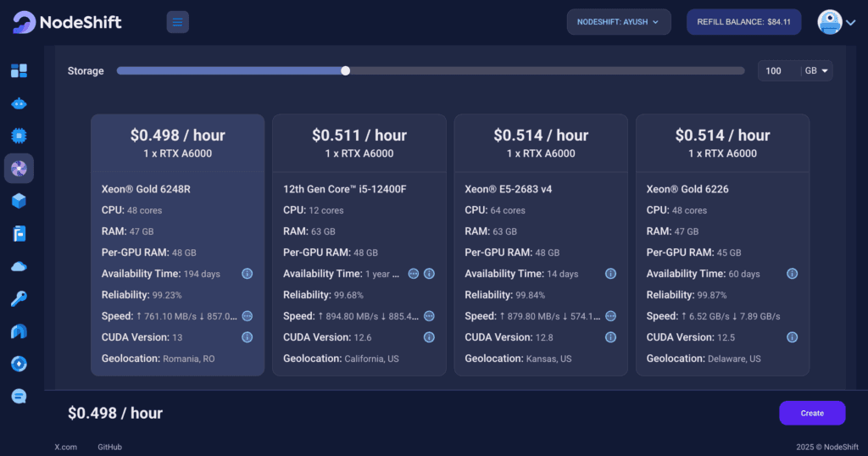Image resolution: width=868 pixels, height=456 pixels.
Task: Show full speed for the California offer
Action: click(429, 316)
